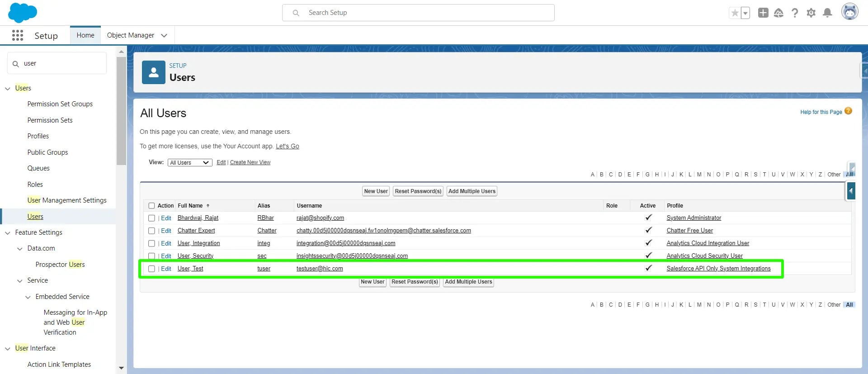Open the All Users view dropdown
This screenshot has height=374, width=868.
tap(190, 163)
